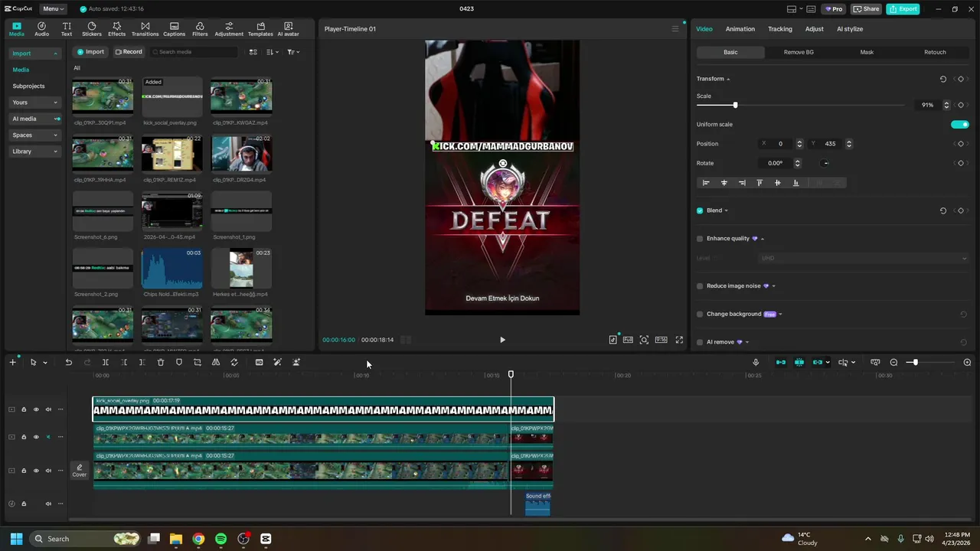
Task: Mute the bottom audio track speaker icon
Action: [48, 504]
